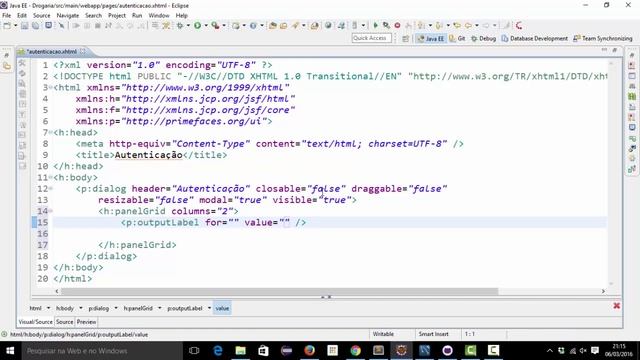Collapse the p:dialog fold on line 12
Screen dimensions: 640x360
pyautogui.click(x=51, y=189)
